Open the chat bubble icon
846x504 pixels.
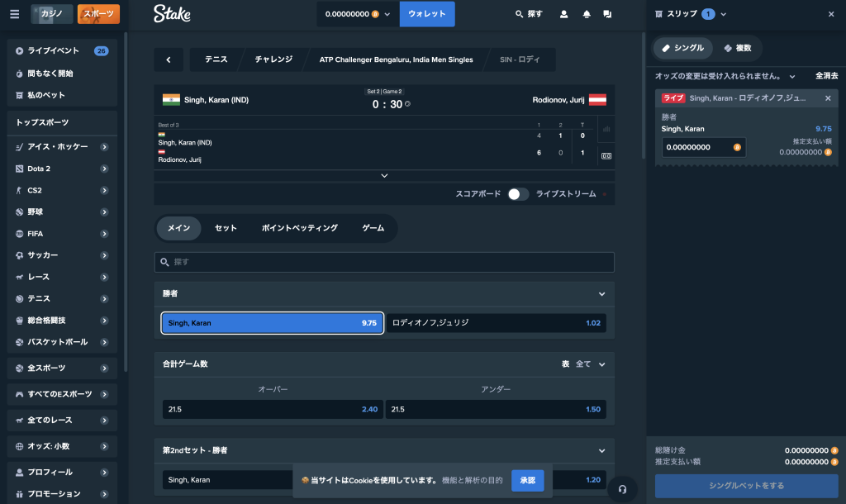pyautogui.click(x=607, y=14)
